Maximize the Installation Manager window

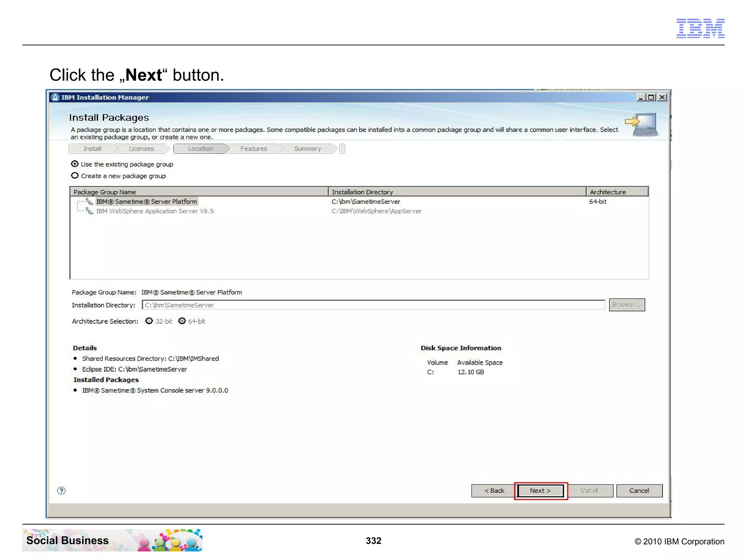[x=651, y=97]
